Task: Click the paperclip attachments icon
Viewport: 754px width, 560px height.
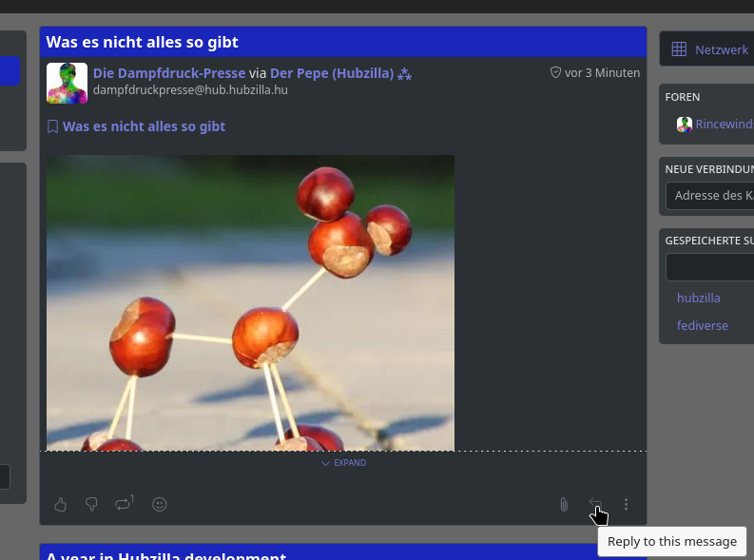Action: tap(563, 505)
